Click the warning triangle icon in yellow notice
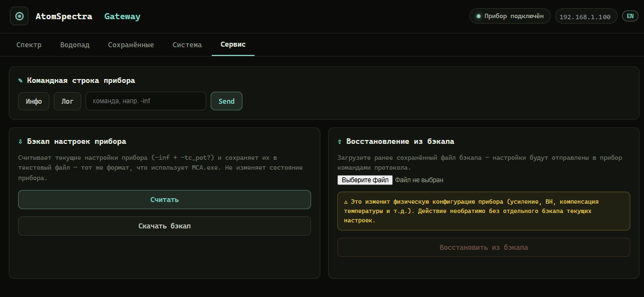Screen dimensions: 644x297 (346, 201)
